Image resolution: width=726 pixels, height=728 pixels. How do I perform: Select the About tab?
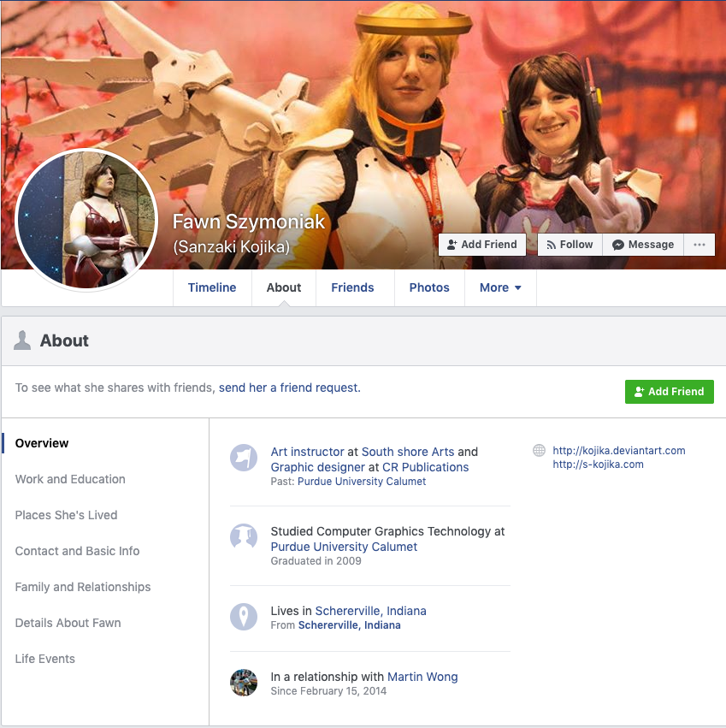pyautogui.click(x=284, y=287)
